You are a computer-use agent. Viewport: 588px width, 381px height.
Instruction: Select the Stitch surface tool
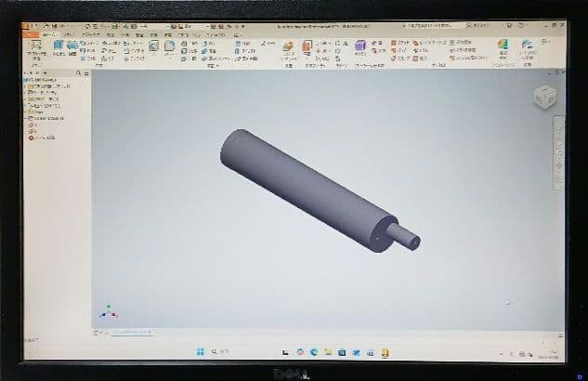click(400, 43)
